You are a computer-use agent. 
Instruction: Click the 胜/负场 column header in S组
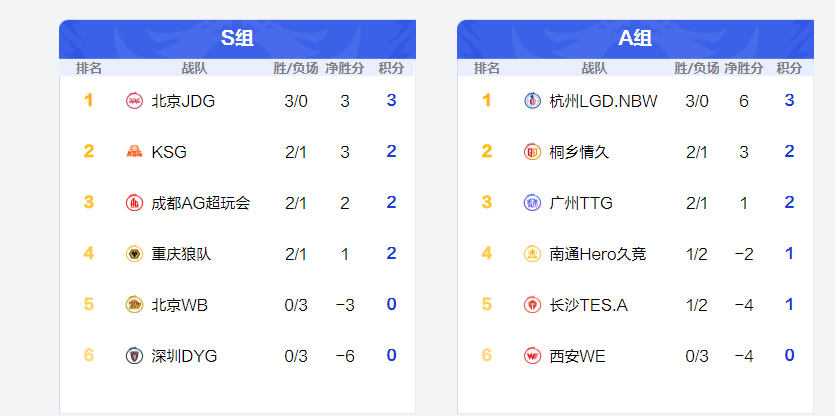[x=296, y=69]
